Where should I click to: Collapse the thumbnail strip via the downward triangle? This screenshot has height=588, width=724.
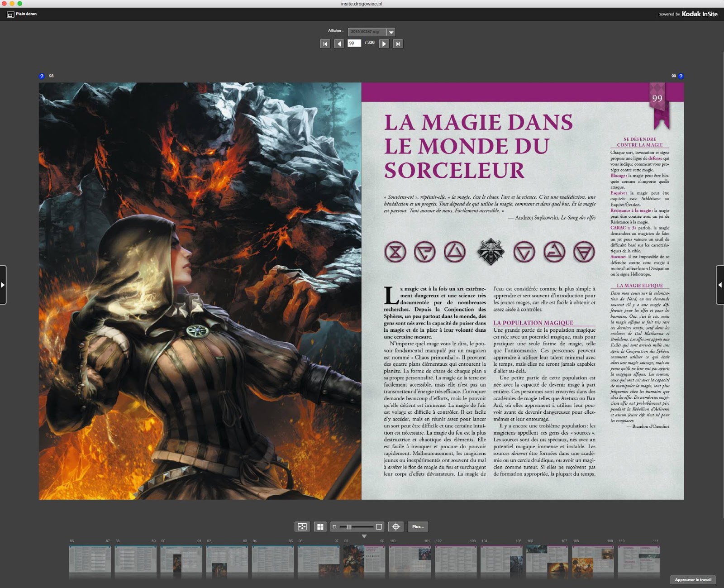pyautogui.click(x=365, y=535)
